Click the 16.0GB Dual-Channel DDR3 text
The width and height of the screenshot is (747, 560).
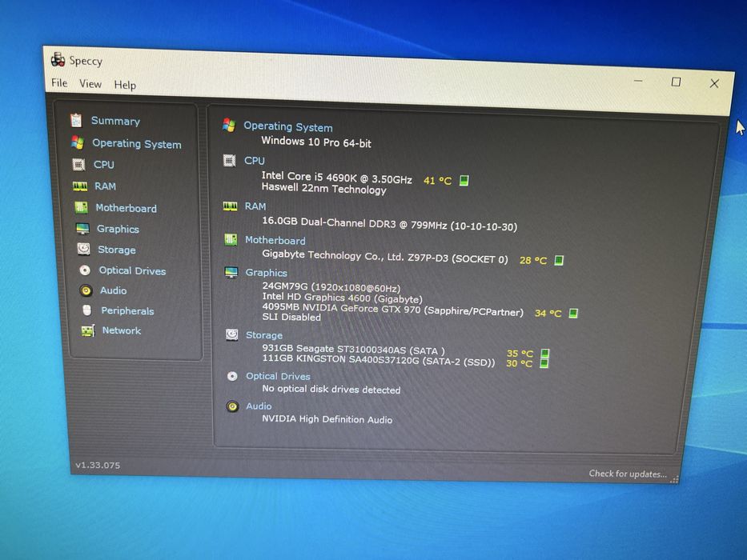[390, 223]
